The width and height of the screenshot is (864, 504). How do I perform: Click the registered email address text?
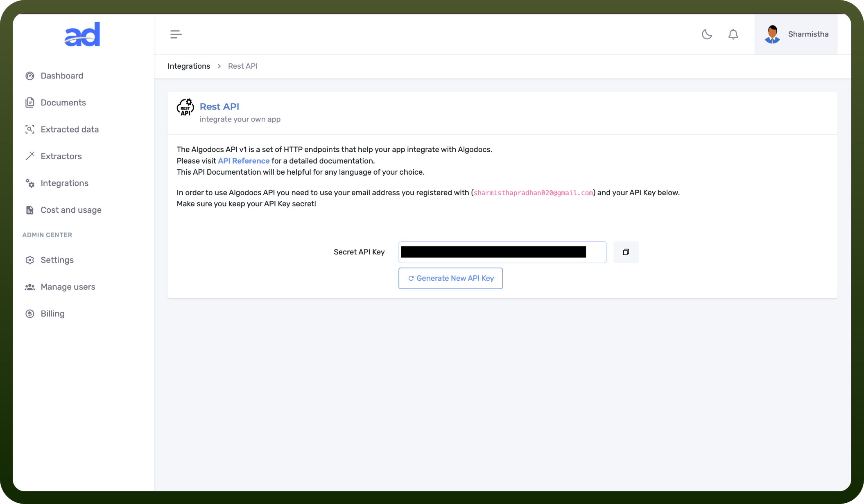tap(533, 193)
